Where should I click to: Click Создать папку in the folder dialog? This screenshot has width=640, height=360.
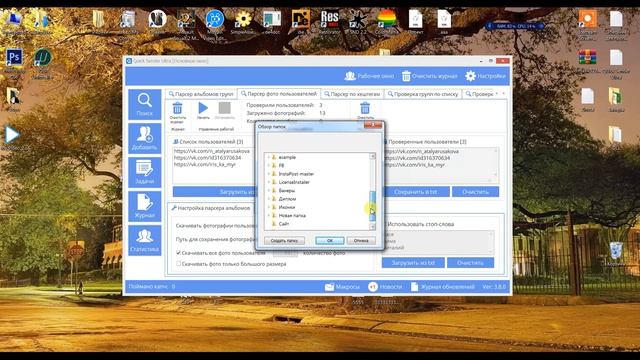click(284, 241)
